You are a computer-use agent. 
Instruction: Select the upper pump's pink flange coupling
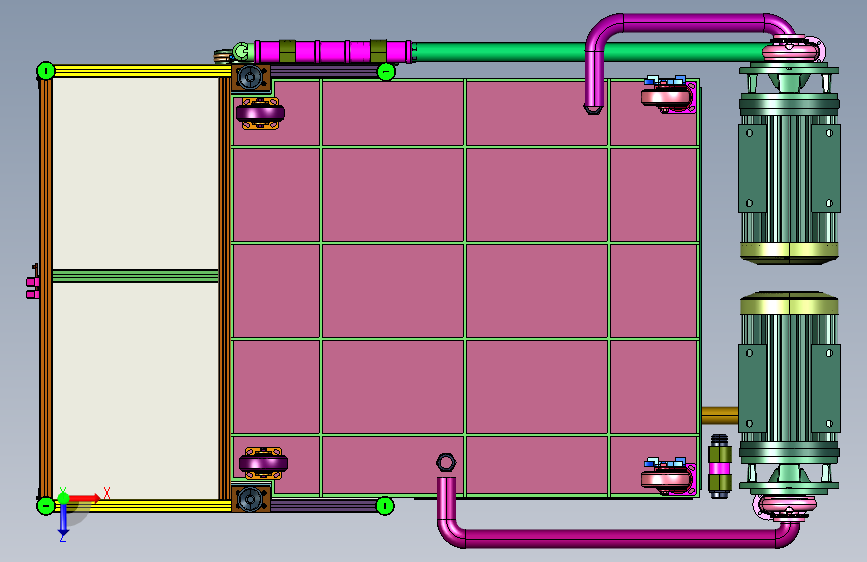click(x=790, y=50)
